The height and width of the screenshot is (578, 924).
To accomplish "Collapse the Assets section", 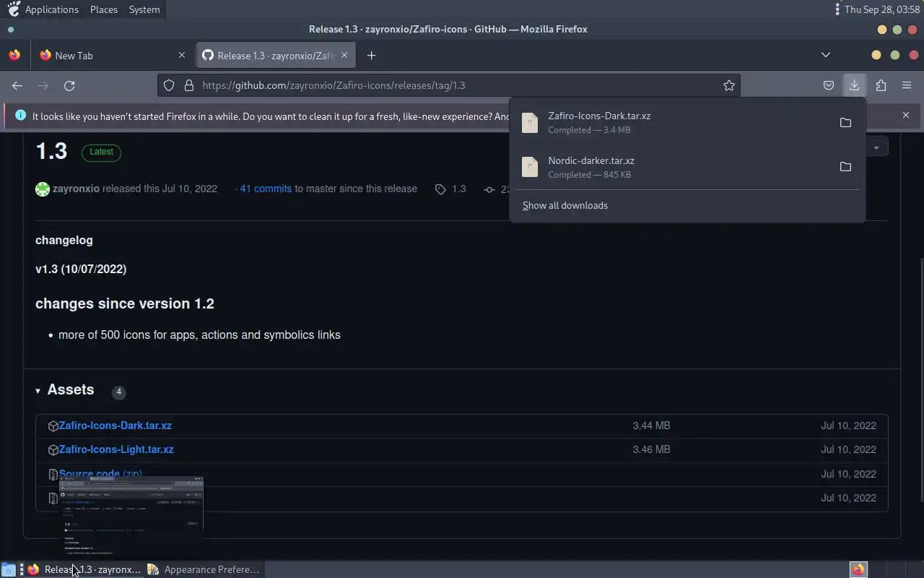I will coord(38,391).
